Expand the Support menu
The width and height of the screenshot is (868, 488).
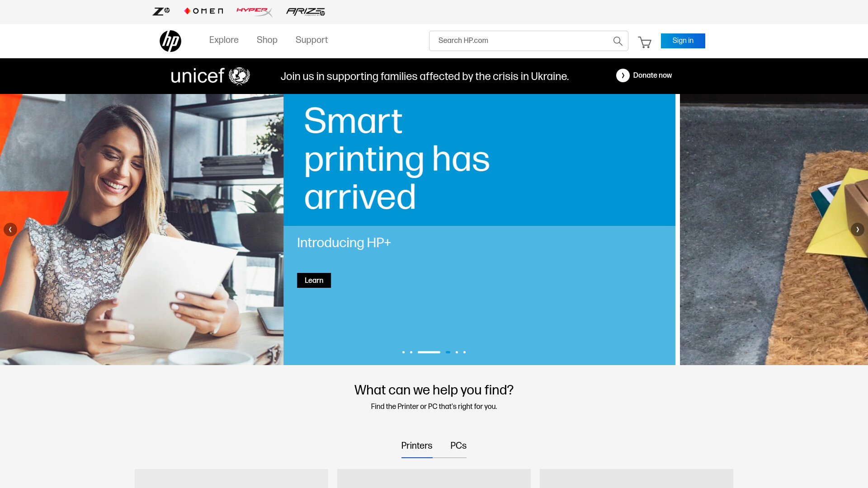pyautogui.click(x=311, y=40)
